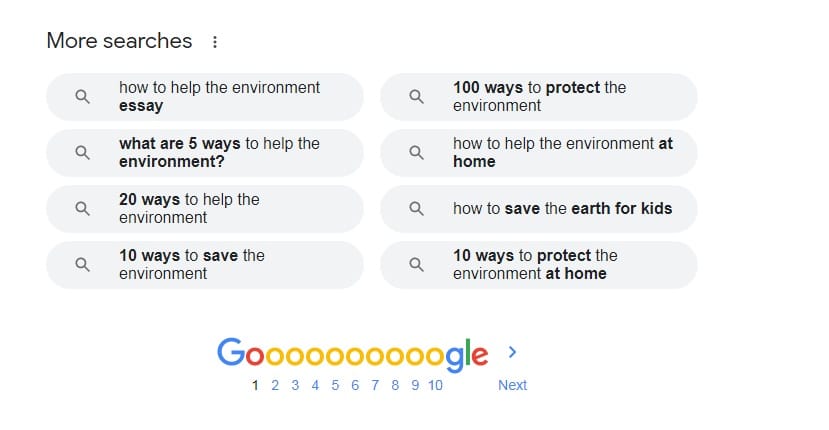The height and width of the screenshot is (430, 829).
Task: Click magnifier icon beside 'what are 5 ways'
Action: click(x=82, y=153)
